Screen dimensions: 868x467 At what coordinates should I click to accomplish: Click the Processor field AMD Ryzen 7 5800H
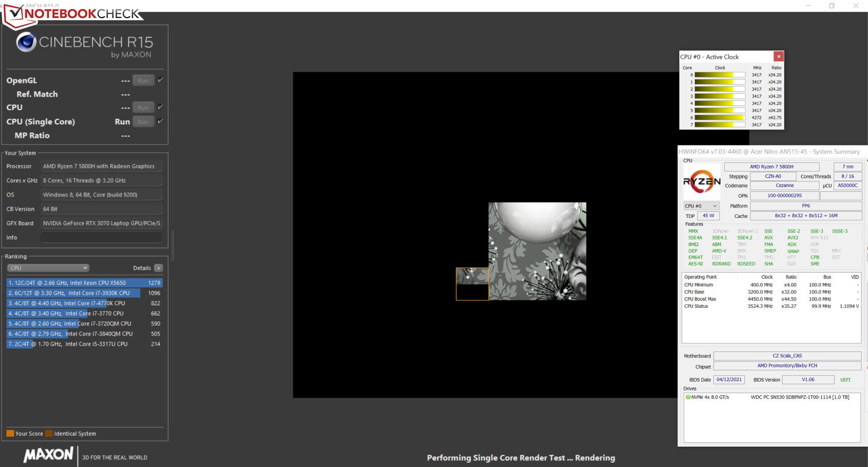point(102,166)
